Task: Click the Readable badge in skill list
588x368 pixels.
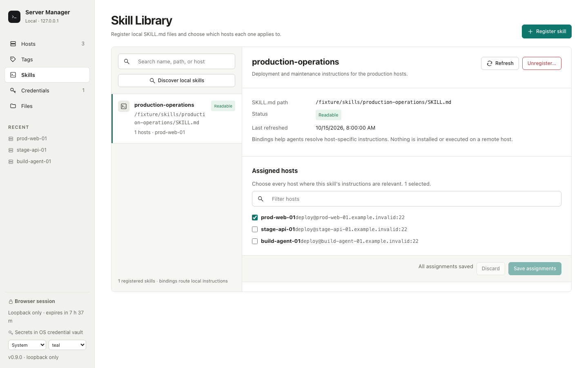Action: [x=223, y=106]
